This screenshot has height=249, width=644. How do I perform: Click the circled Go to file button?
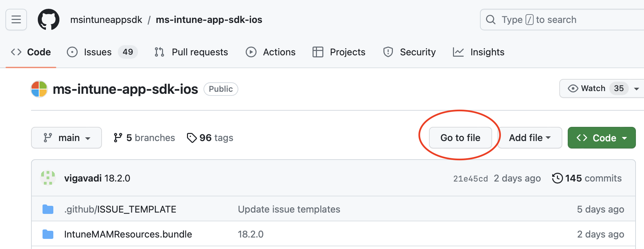click(x=460, y=137)
